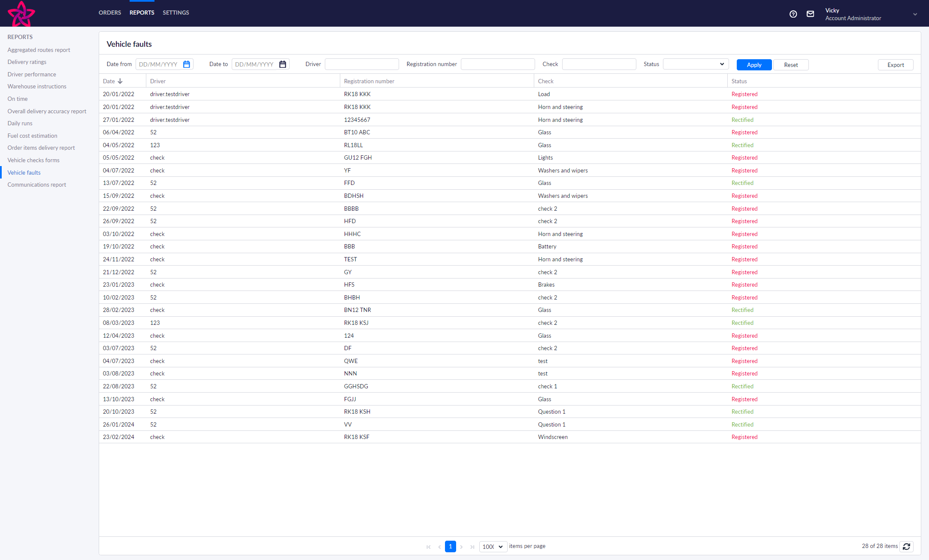
Task: Open Warehouse instructions report
Action: pos(37,87)
